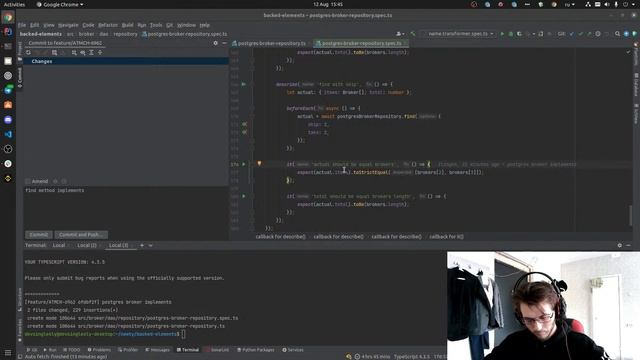Open the Problems tool window tab
This screenshot has height=360, width=640.
[99, 350]
